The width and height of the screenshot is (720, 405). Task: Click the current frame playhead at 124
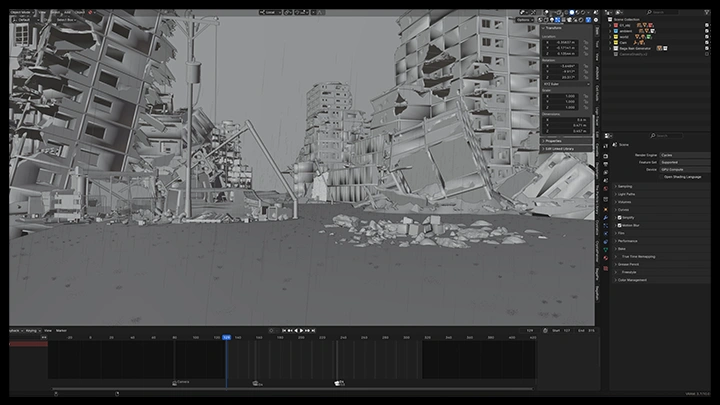pos(226,338)
